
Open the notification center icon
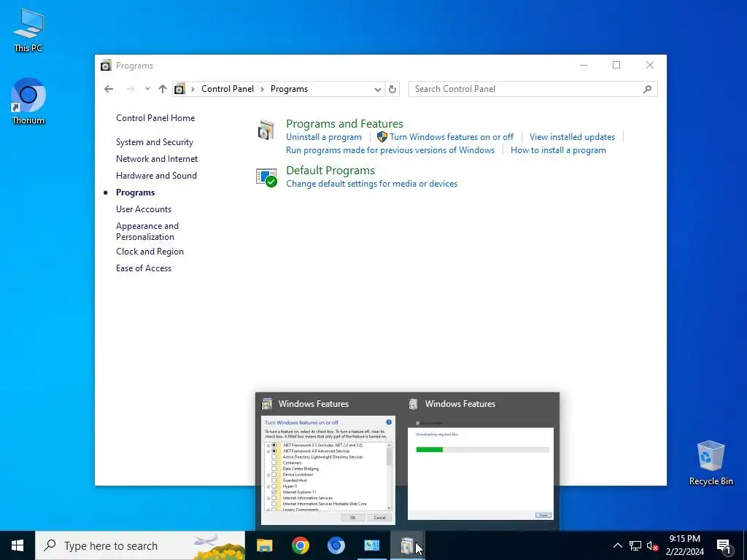tap(724, 547)
